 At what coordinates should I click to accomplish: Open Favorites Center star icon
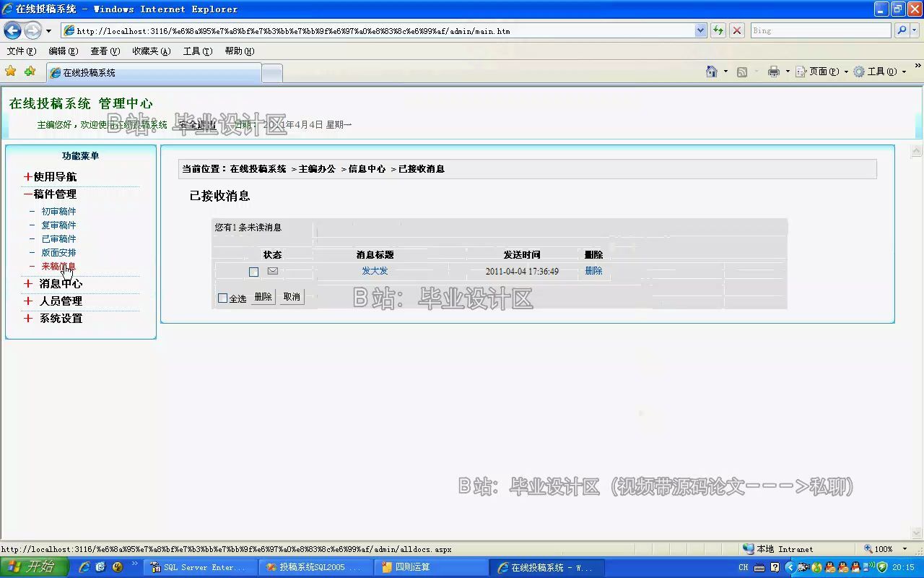tap(11, 72)
